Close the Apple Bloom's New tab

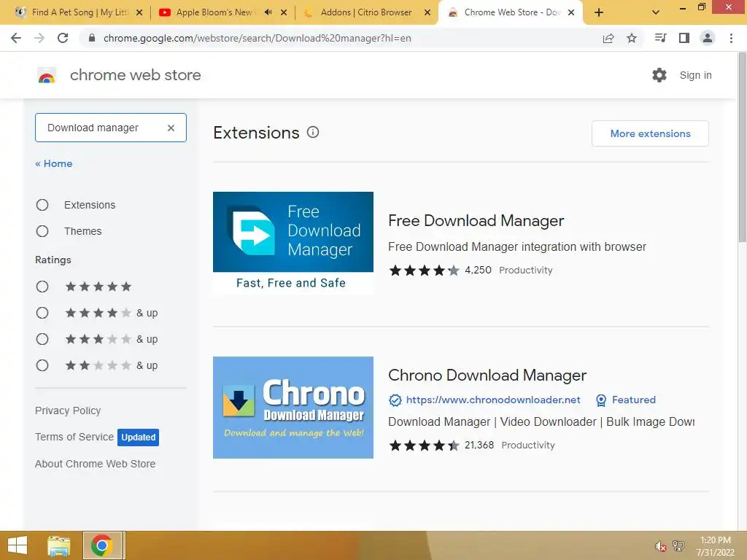click(284, 12)
